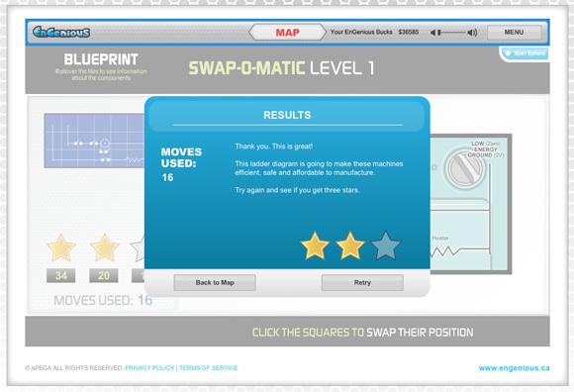574x392 pixels.
Task: Click the RESULTS heading
Action: click(287, 115)
